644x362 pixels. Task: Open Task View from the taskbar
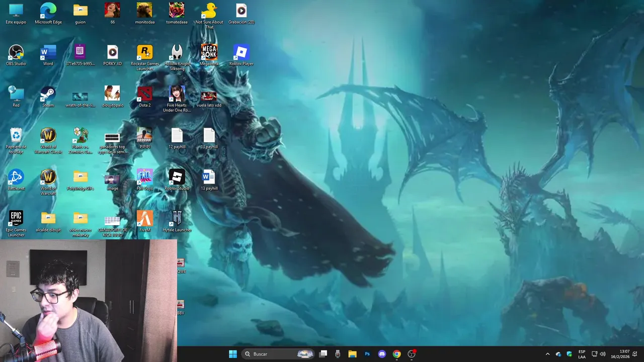(324, 354)
